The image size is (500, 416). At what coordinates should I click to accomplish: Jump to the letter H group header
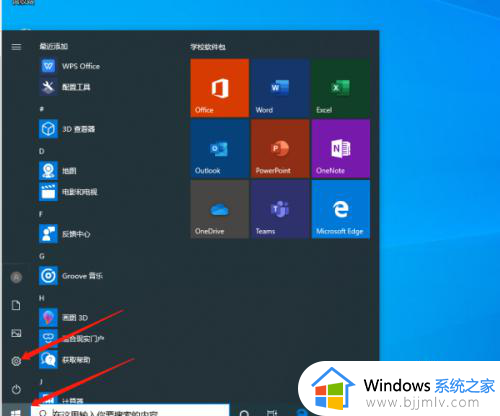pyautogui.click(x=42, y=298)
